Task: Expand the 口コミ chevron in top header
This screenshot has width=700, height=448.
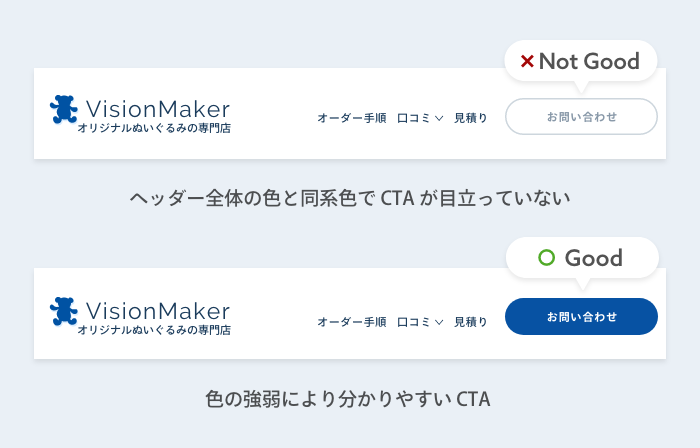Action: pyautogui.click(x=439, y=118)
